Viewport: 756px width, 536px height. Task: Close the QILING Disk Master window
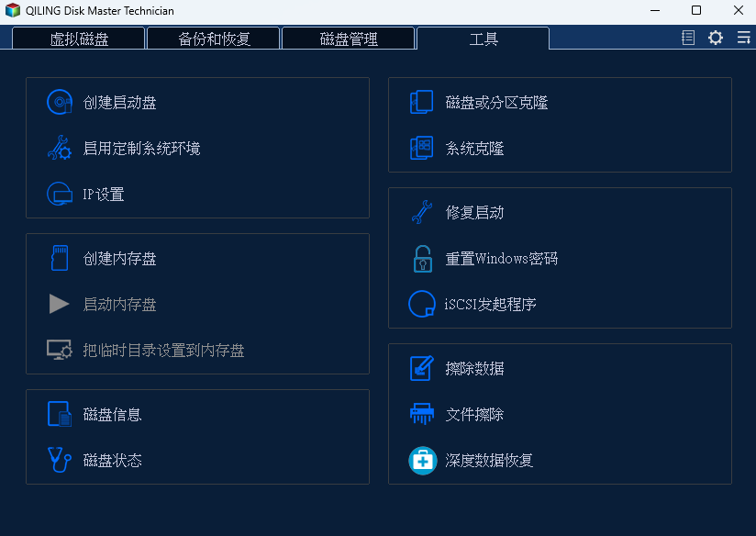(x=739, y=10)
